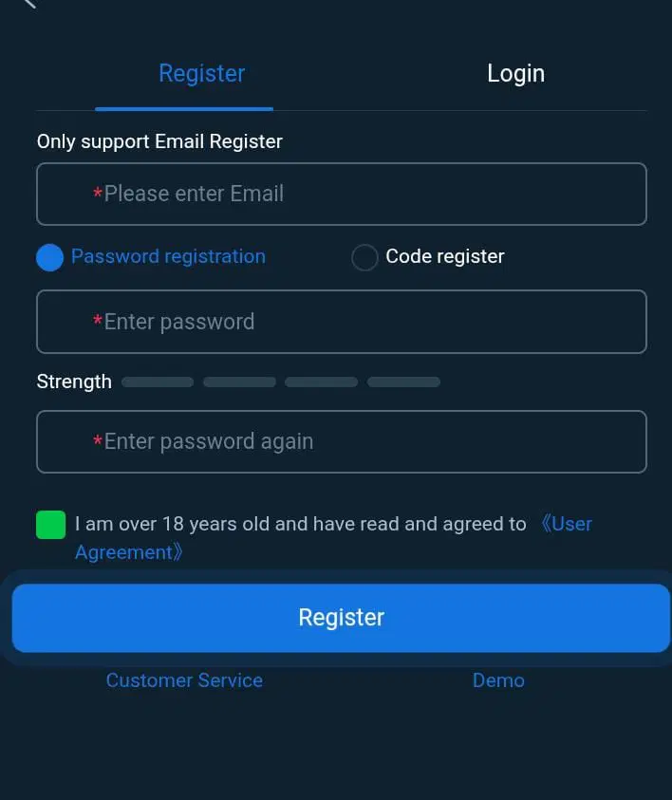Click the last password strength bar segment

(403, 382)
